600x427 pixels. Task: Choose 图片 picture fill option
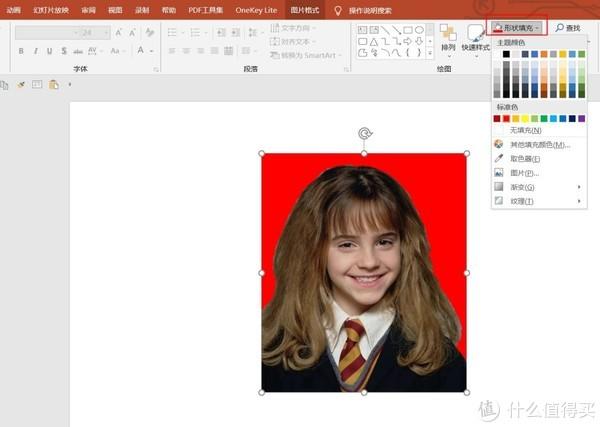[539, 173]
